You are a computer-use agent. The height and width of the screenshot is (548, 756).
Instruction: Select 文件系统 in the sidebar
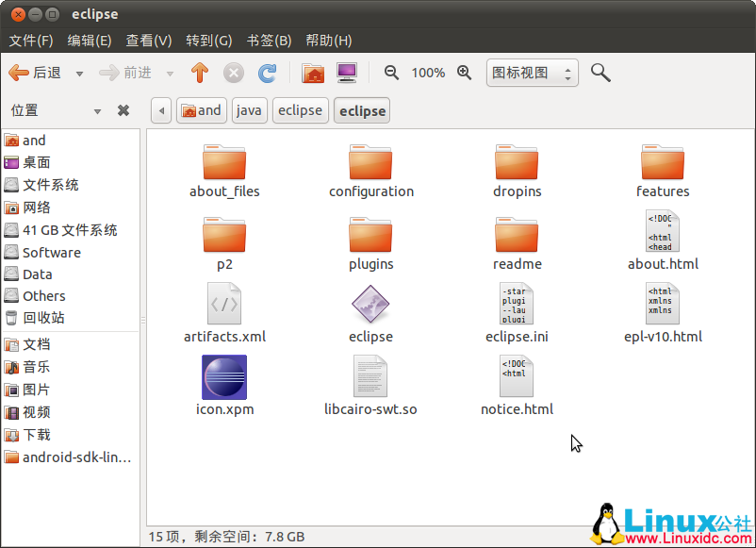[x=71, y=185]
